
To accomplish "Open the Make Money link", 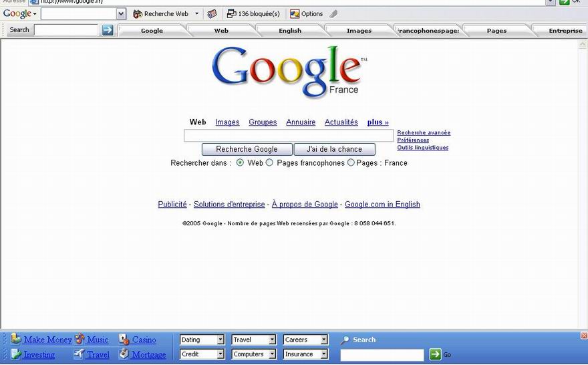I will click(x=47, y=340).
